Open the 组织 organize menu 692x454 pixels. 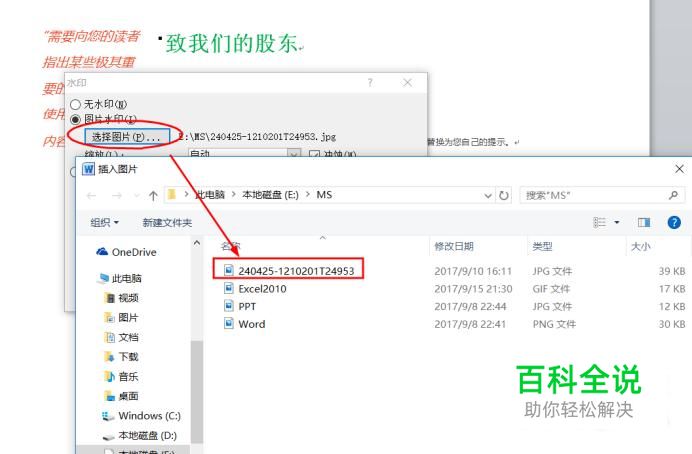(105, 222)
